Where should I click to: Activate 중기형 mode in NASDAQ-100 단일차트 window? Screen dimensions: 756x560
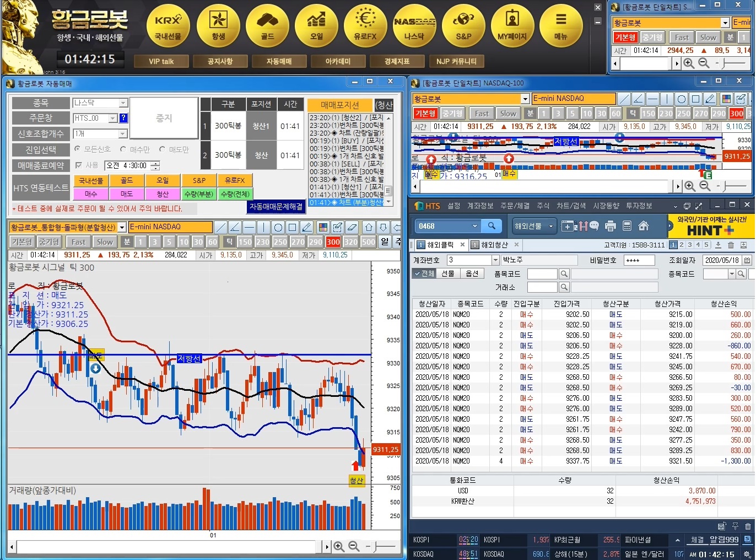(x=452, y=113)
